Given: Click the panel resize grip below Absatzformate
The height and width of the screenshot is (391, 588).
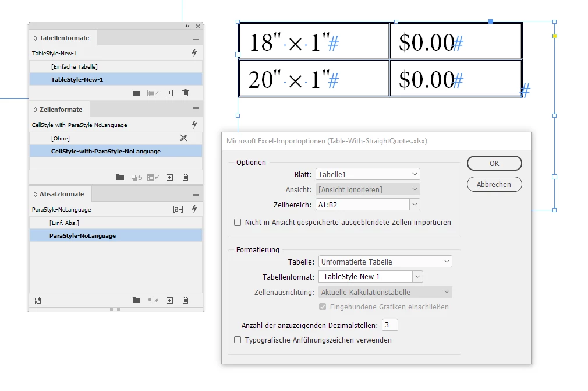Looking at the screenshot, I should (115, 309).
